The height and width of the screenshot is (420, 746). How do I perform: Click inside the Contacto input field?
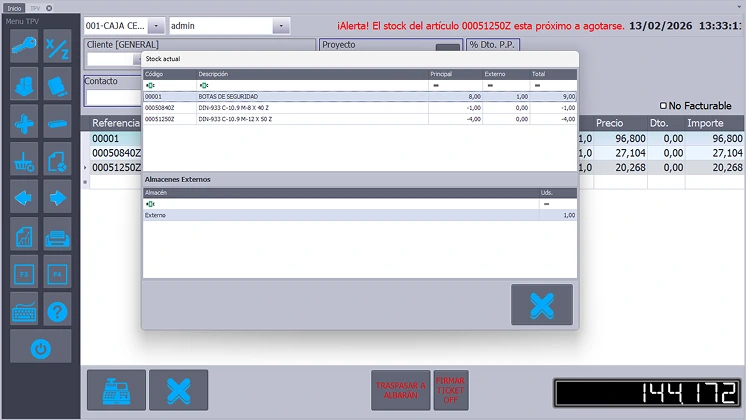pos(113,97)
